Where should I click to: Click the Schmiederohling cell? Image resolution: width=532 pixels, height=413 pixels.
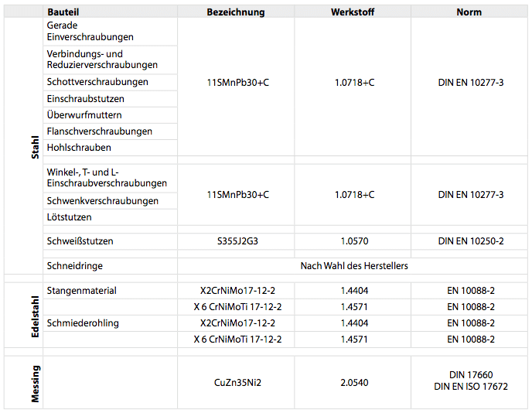(83, 323)
